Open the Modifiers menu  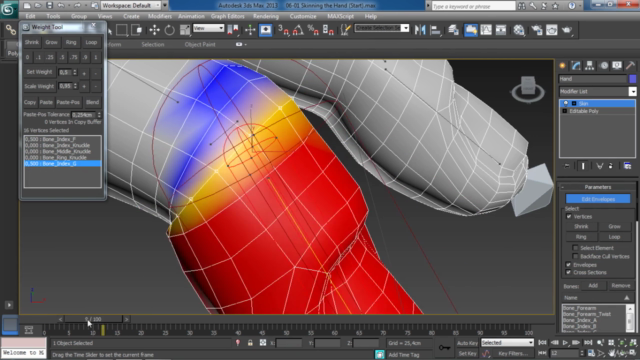point(160,16)
